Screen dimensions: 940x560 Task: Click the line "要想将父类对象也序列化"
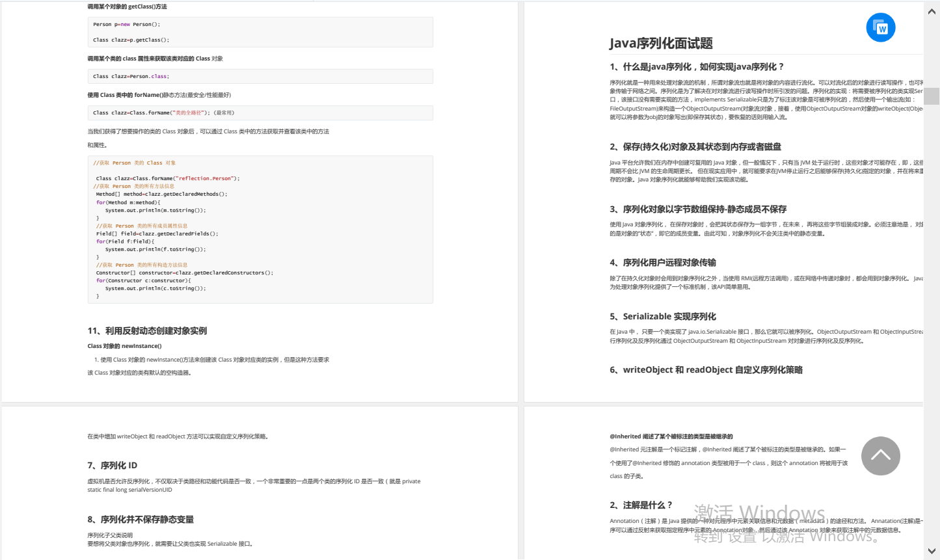pos(170,544)
